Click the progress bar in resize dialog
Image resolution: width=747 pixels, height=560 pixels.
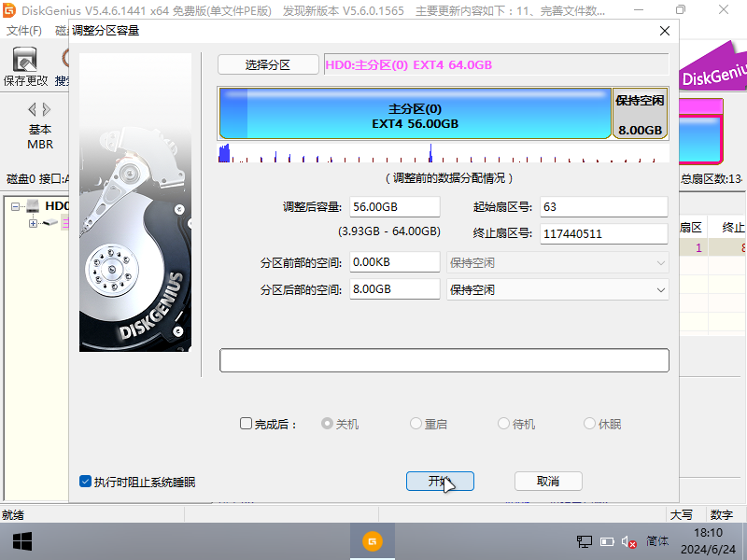[444, 360]
